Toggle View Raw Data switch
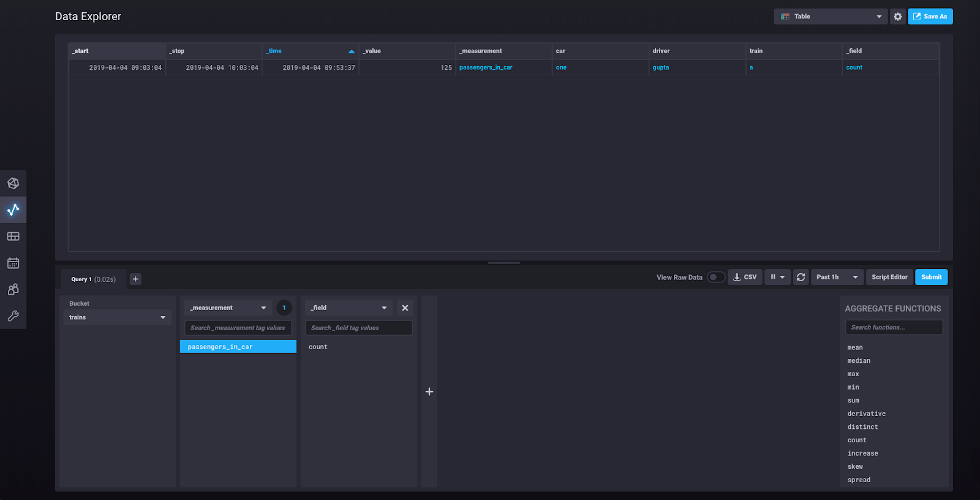The height and width of the screenshot is (500, 980). (716, 277)
